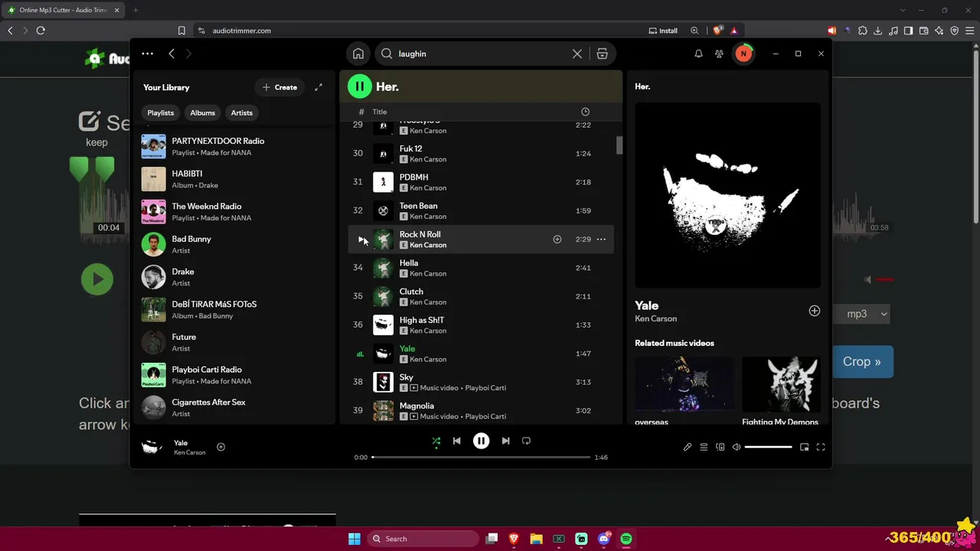Open Brave sidebar panel icon

[x=908, y=31]
